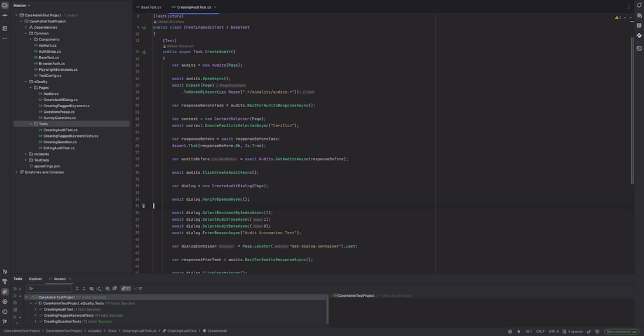Viewport: 644px width, 336px height.
Task: Open the Database tool window icon
Action: (x=639, y=25)
